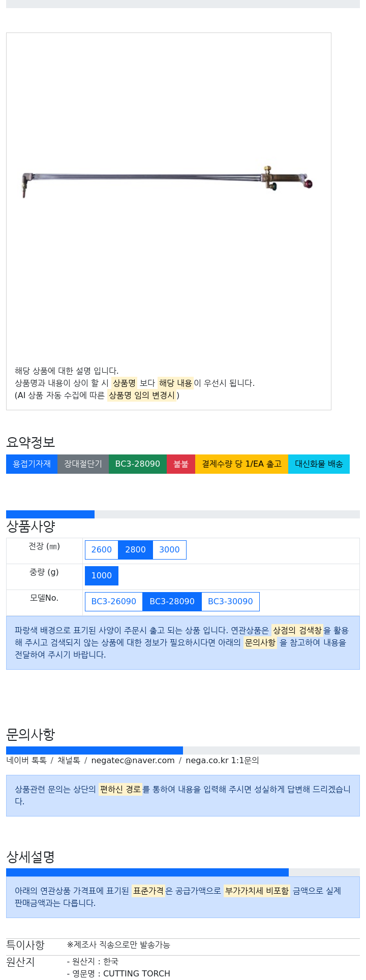Click the progress bar under 문의사항
366x980 pixels.
(x=183, y=750)
